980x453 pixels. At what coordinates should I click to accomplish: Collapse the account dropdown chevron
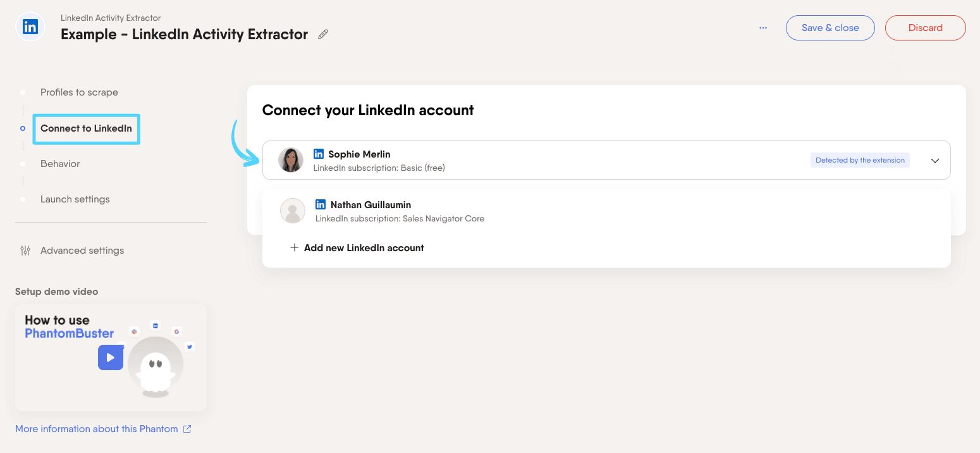(x=935, y=161)
